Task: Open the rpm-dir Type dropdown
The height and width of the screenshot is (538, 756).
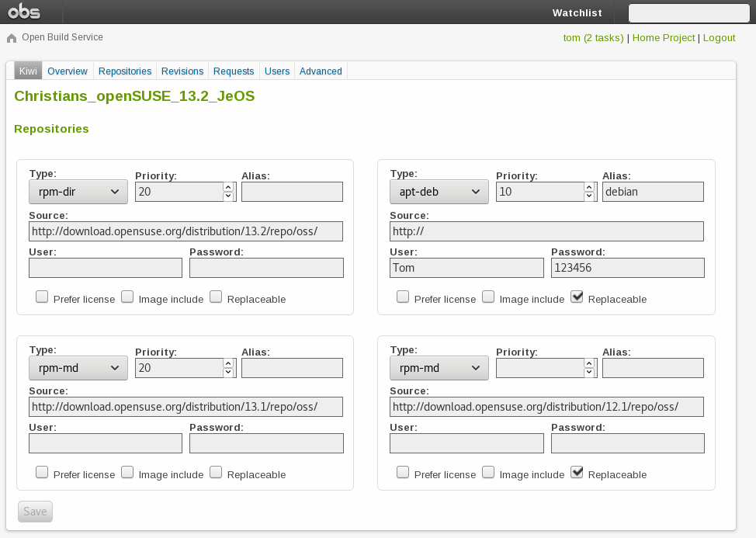Action: coord(78,192)
